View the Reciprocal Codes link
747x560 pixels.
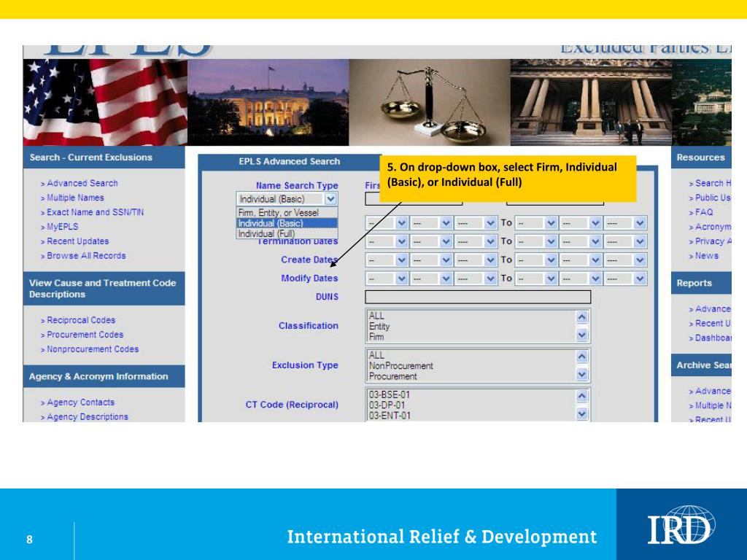pyautogui.click(x=81, y=320)
